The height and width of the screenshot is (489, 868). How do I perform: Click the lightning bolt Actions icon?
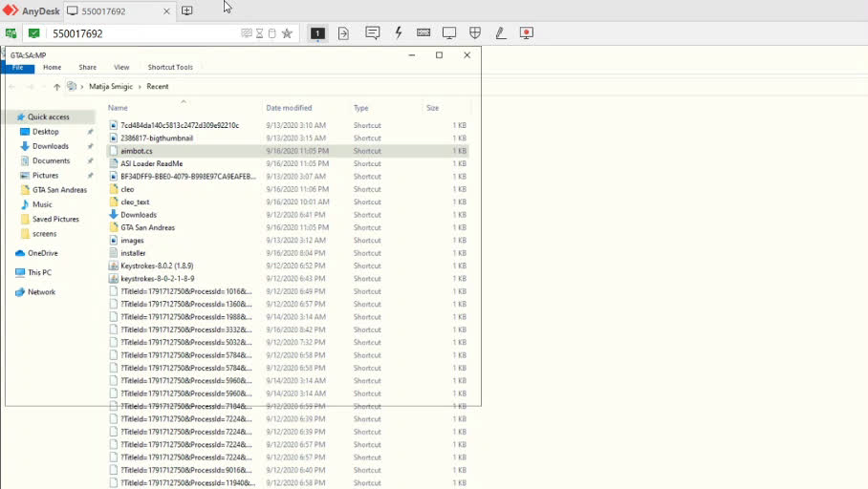tap(398, 33)
